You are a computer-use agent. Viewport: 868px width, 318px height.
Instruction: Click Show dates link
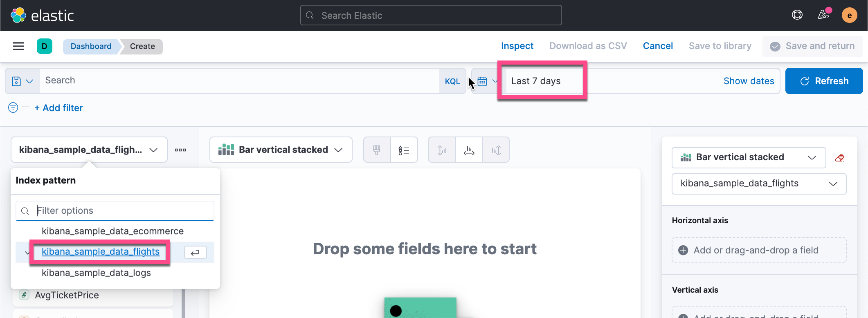pos(749,81)
